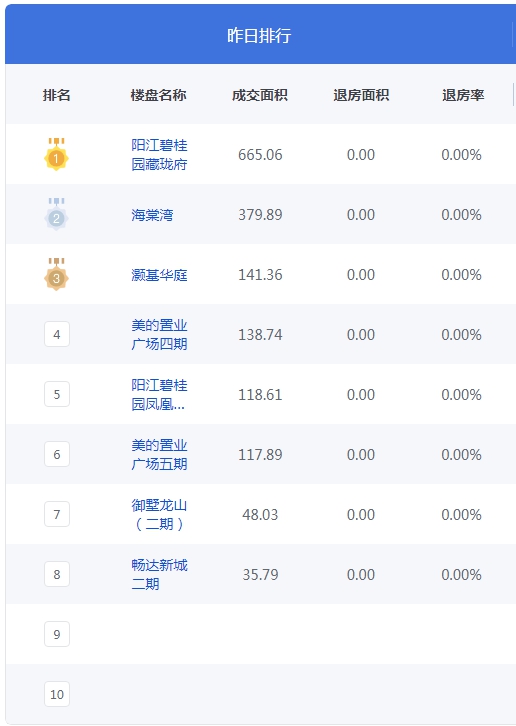Click the 成交面积 column header
Image resolution: width=516 pixels, height=726 pixels.
click(x=260, y=95)
